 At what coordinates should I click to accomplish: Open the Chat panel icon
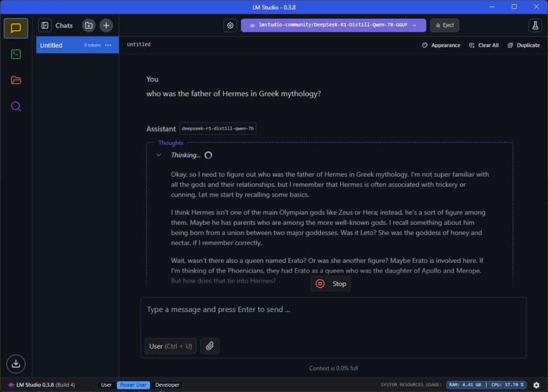tap(16, 28)
